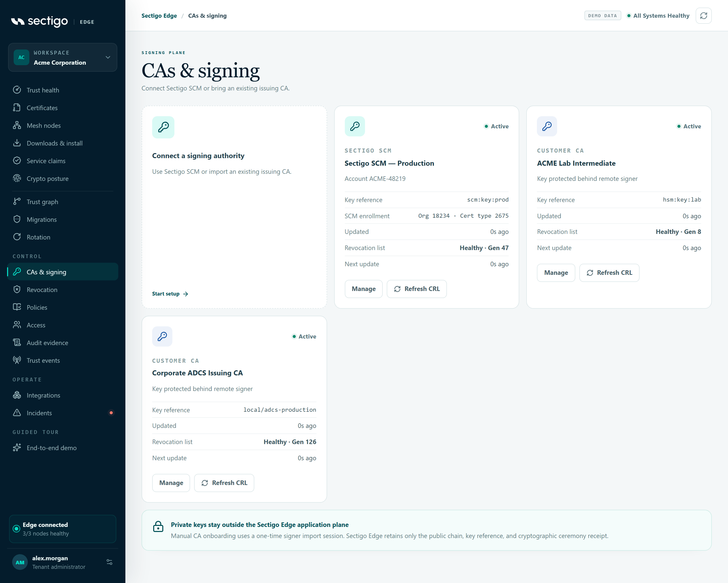
Task: Click the refresh icon in top bar
Action: pos(703,15)
